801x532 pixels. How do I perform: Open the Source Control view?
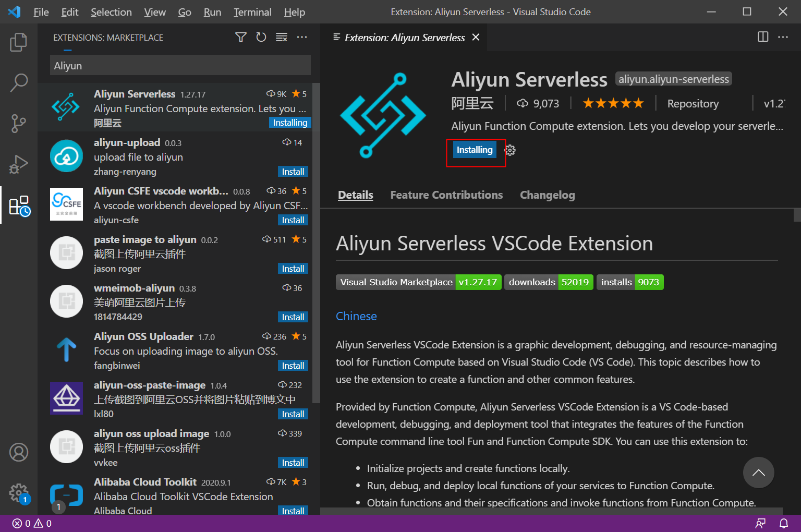[x=19, y=124]
